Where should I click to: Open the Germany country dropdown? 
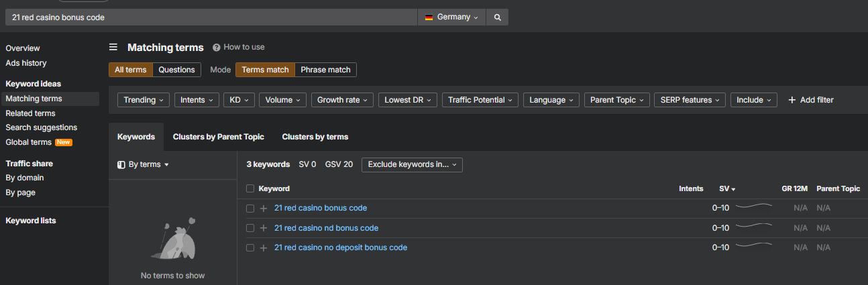[x=451, y=17]
